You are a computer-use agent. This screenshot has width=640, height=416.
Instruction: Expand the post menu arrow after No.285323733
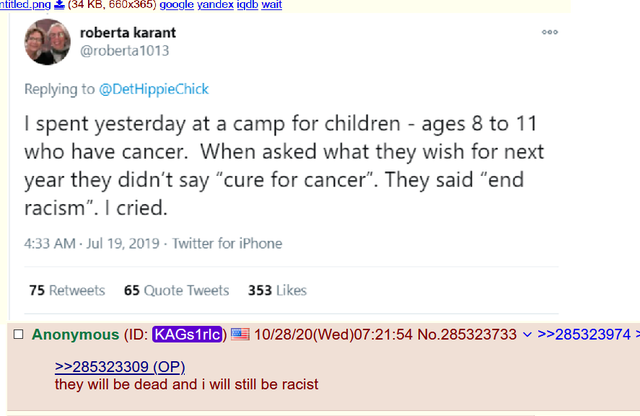527,333
